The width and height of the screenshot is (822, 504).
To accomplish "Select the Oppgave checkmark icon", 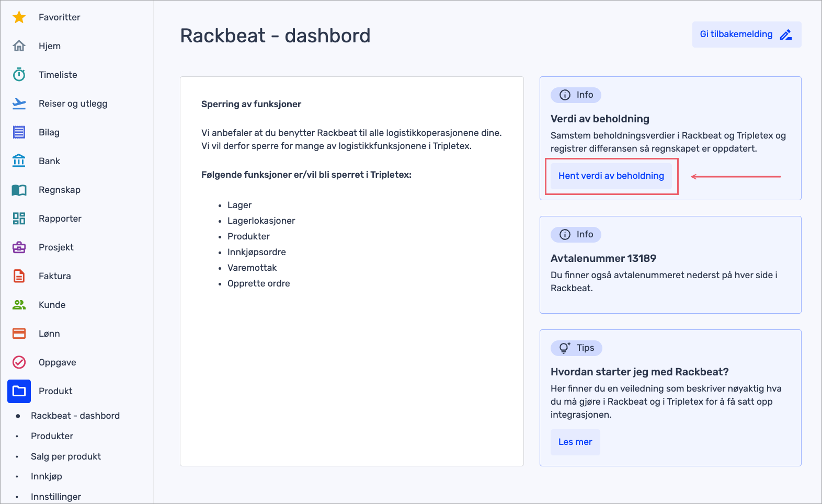I will point(19,362).
